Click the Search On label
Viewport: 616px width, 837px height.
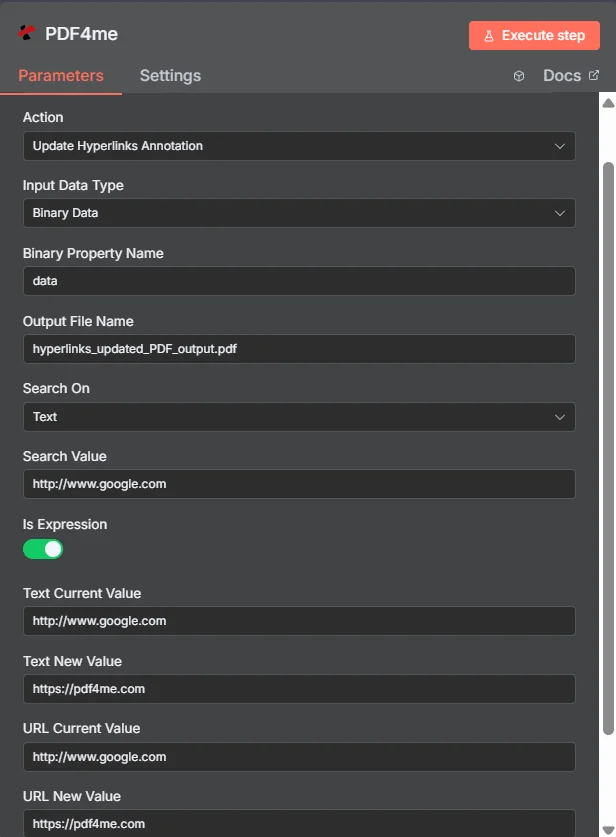(56, 389)
